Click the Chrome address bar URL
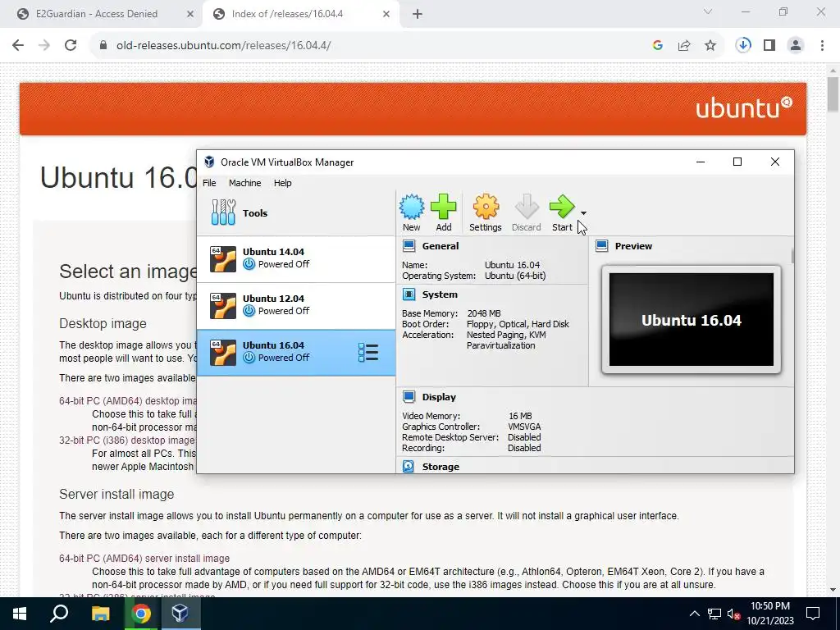The image size is (840, 630). click(223, 46)
